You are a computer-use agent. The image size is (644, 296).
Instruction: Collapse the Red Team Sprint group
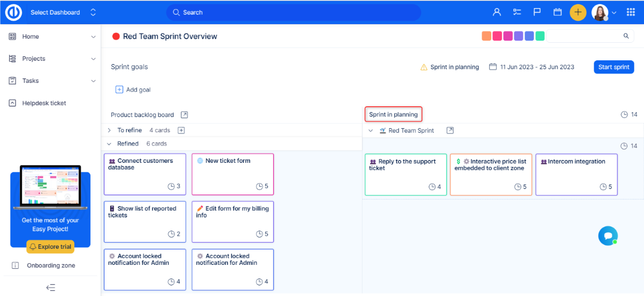tap(371, 131)
